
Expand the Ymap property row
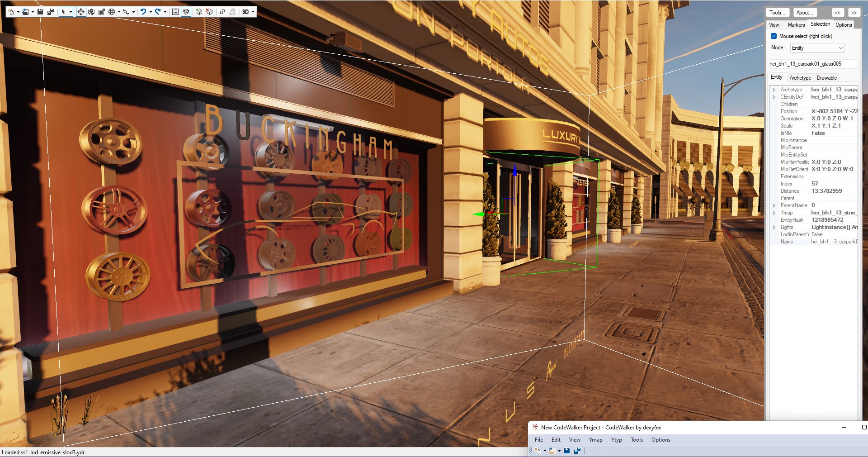click(774, 213)
